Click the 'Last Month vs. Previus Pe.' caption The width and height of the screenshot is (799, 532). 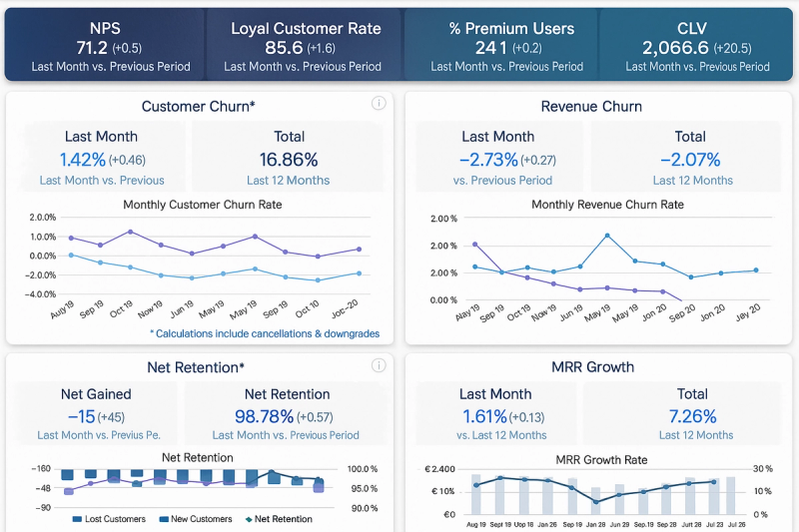click(99, 435)
